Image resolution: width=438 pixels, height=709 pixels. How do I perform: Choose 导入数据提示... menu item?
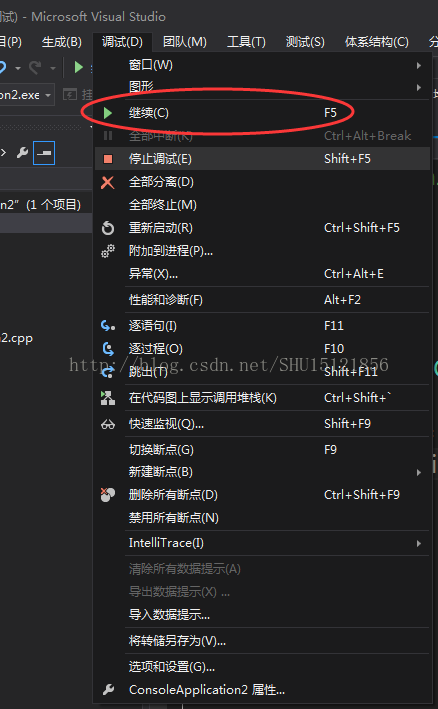tap(261, 615)
